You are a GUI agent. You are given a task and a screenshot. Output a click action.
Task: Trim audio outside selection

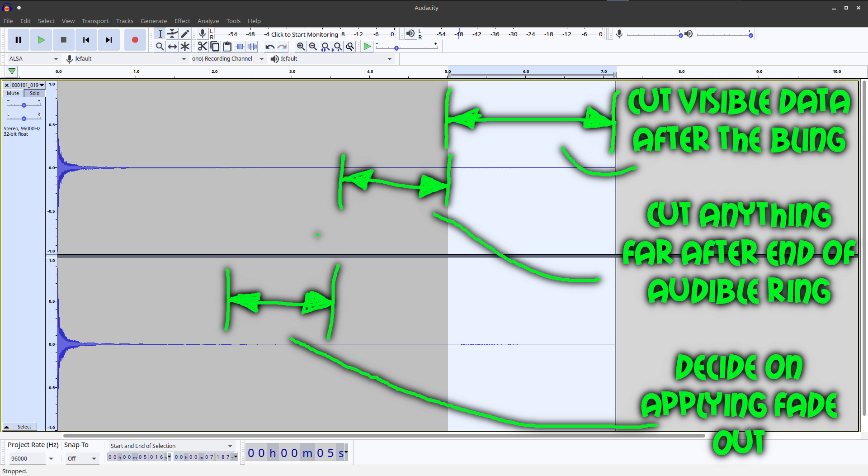tap(240, 46)
